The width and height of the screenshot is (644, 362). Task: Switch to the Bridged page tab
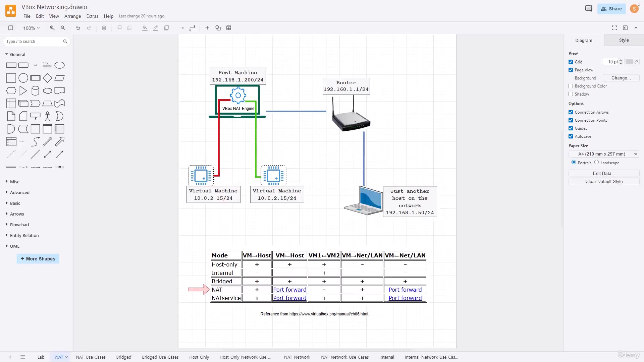coord(124,357)
